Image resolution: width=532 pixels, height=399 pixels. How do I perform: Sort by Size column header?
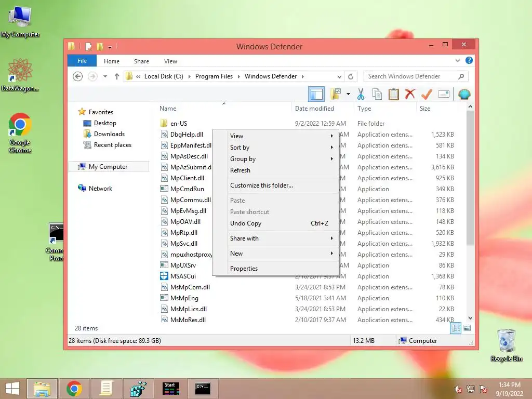tap(425, 109)
